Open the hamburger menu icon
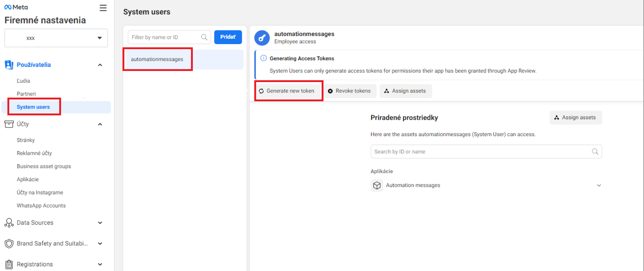 [x=103, y=8]
